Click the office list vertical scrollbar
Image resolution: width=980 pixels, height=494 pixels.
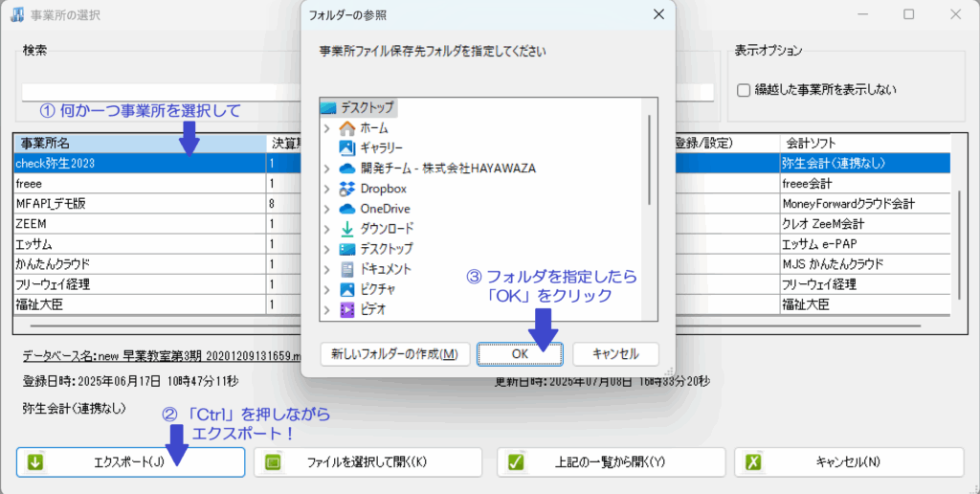pyautogui.click(x=960, y=244)
